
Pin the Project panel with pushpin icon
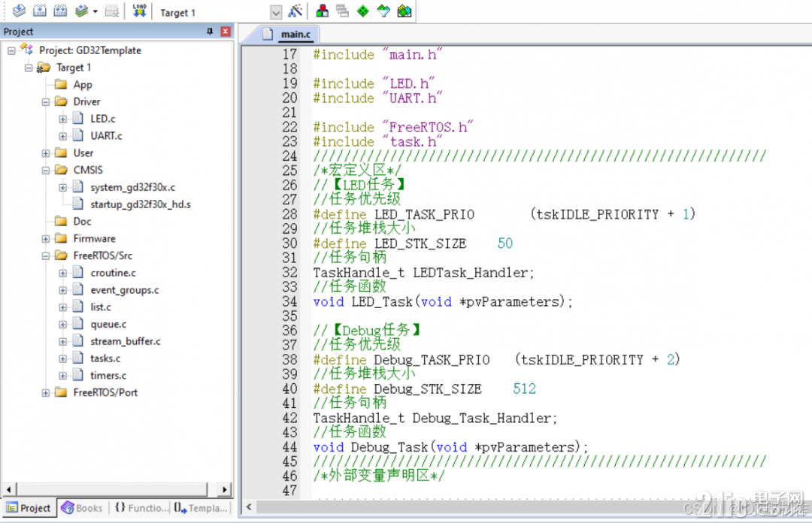tap(210, 32)
